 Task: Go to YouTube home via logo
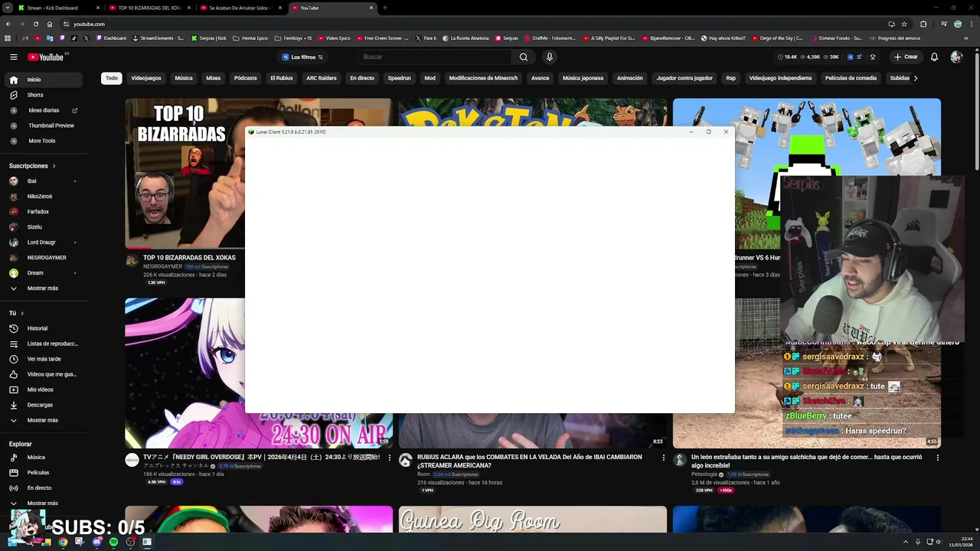(46, 57)
